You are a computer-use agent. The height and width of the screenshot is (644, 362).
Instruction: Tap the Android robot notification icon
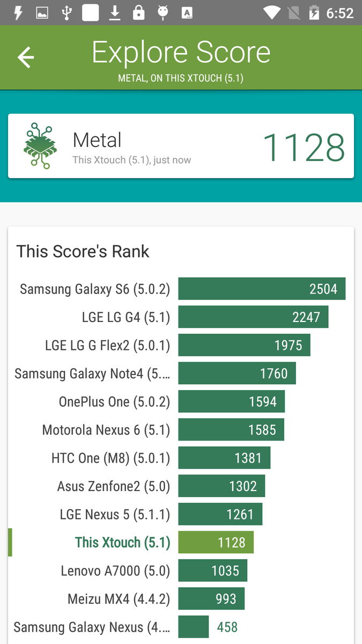pyautogui.click(x=163, y=13)
